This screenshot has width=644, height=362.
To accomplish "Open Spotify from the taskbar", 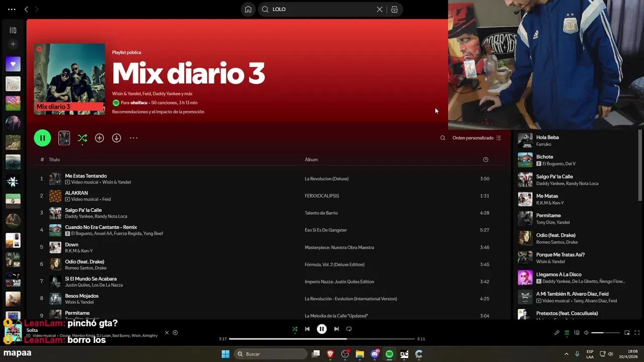I will pyautogui.click(x=389, y=354).
